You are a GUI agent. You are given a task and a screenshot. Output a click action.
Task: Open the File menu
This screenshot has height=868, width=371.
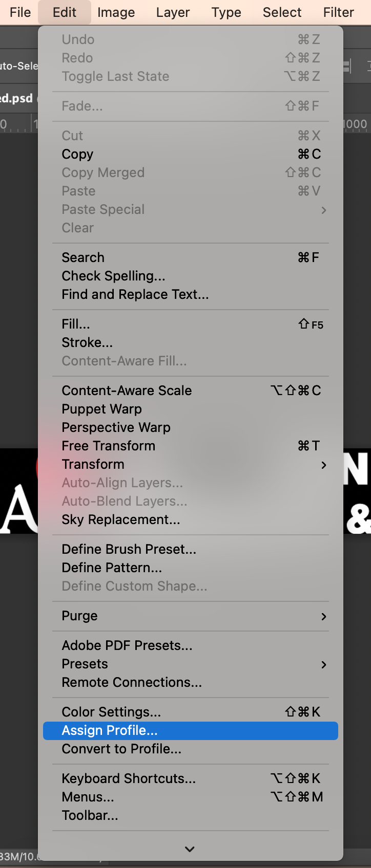20,12
